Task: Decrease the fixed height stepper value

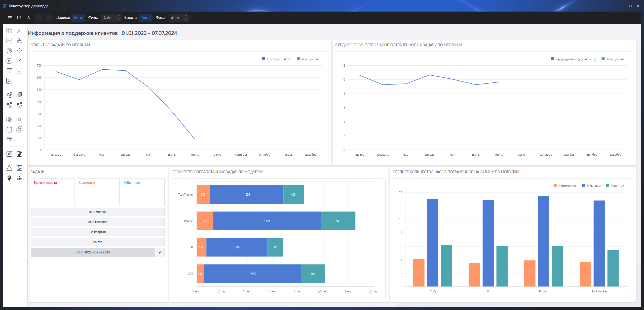Action: [x=186, y=20]
